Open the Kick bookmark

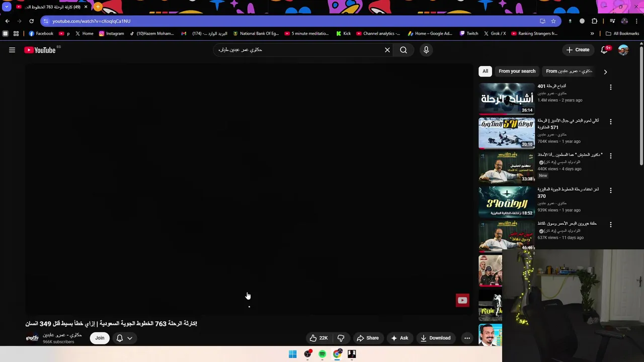coord(343,34)
